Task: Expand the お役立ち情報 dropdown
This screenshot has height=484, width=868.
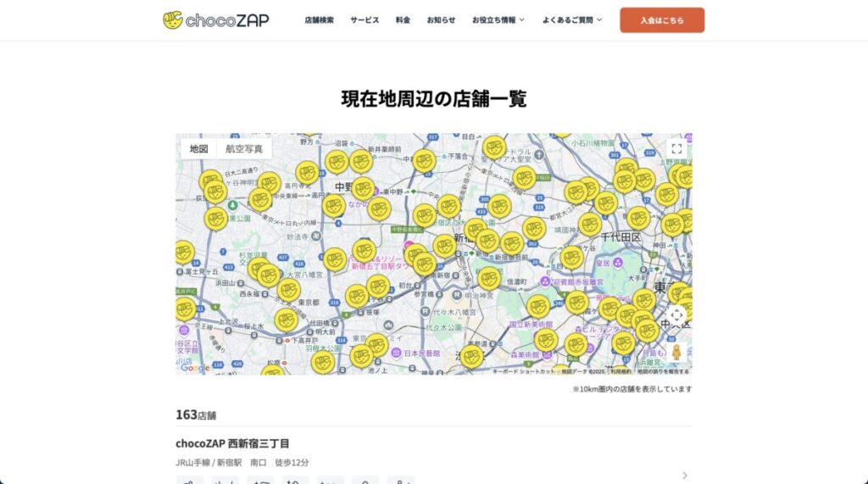Action: pyautogui.click(x=498, y=20)
